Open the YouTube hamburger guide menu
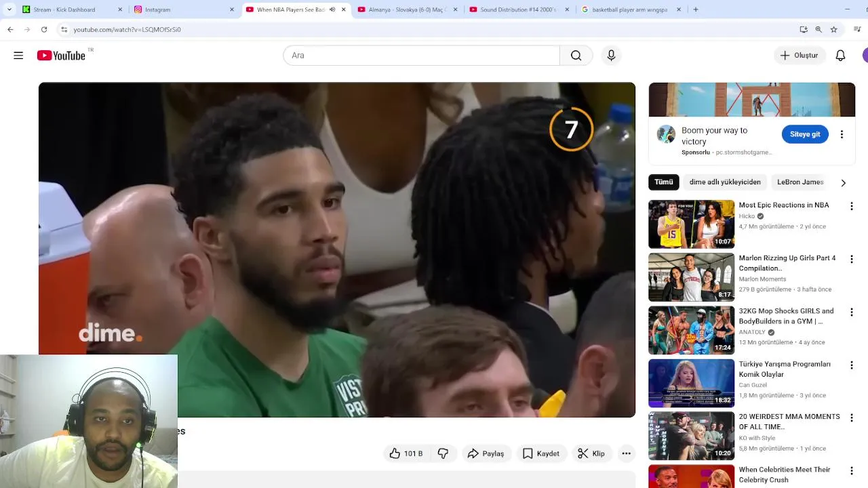868x488 pixels. [18, 56]
